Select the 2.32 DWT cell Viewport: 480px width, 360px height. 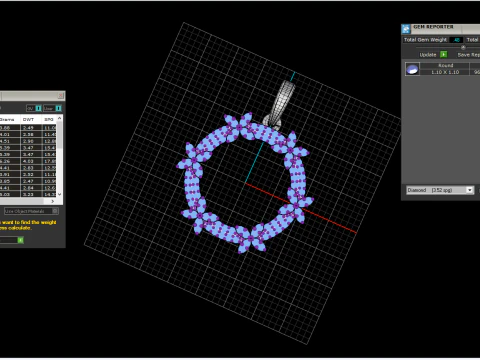[x=31, y=174]
